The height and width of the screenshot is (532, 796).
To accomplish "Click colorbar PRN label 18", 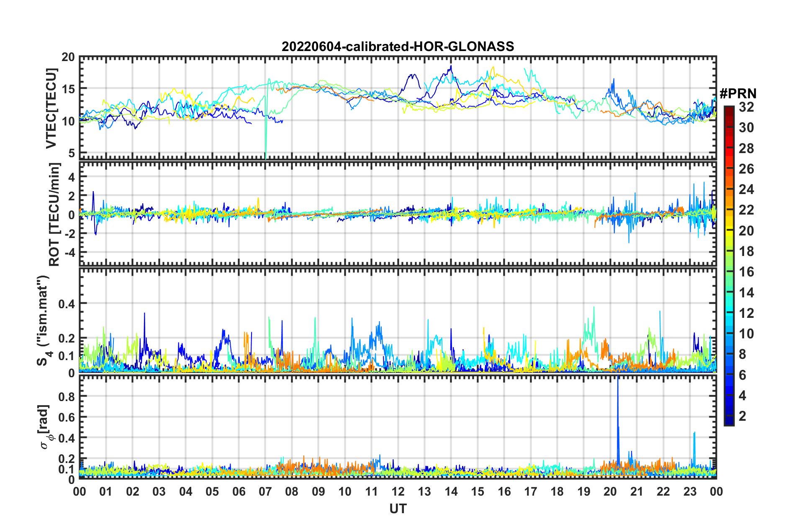I will (746, 251).
